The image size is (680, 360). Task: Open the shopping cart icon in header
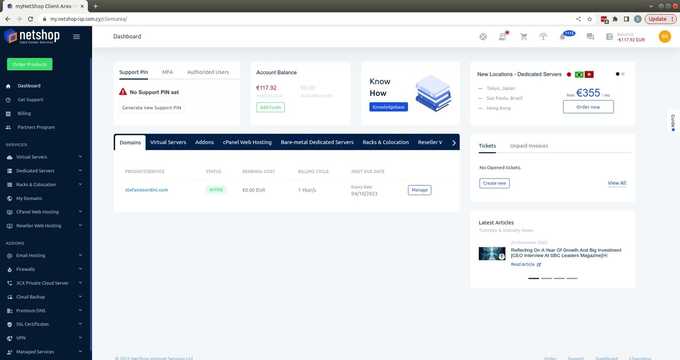pyautogui.click(x=524, y=37)
